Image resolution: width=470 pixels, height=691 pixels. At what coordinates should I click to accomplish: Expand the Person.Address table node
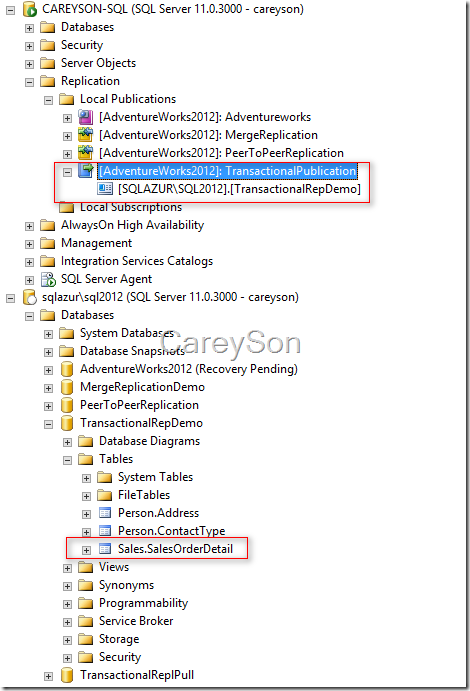coord(86,514)
